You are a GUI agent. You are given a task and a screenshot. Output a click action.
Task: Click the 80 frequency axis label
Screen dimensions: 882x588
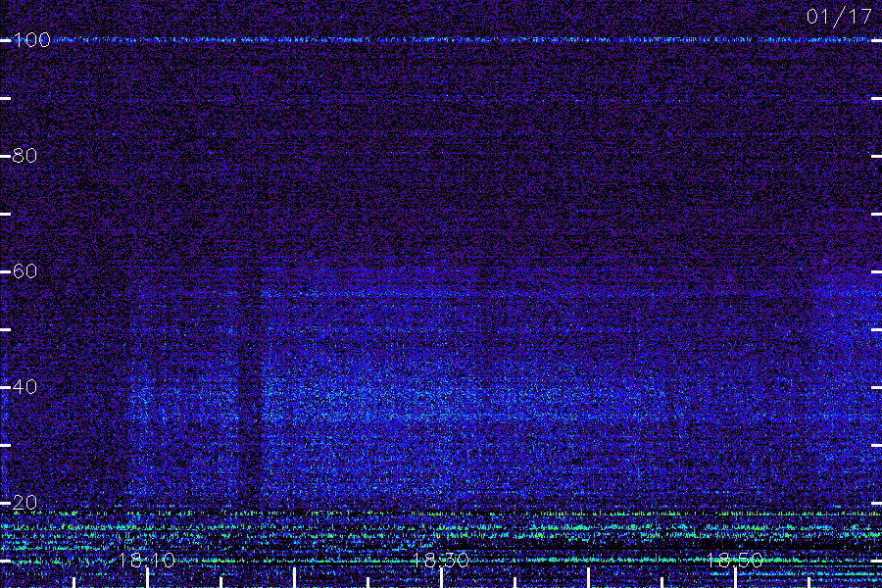(x=24, y=156)
